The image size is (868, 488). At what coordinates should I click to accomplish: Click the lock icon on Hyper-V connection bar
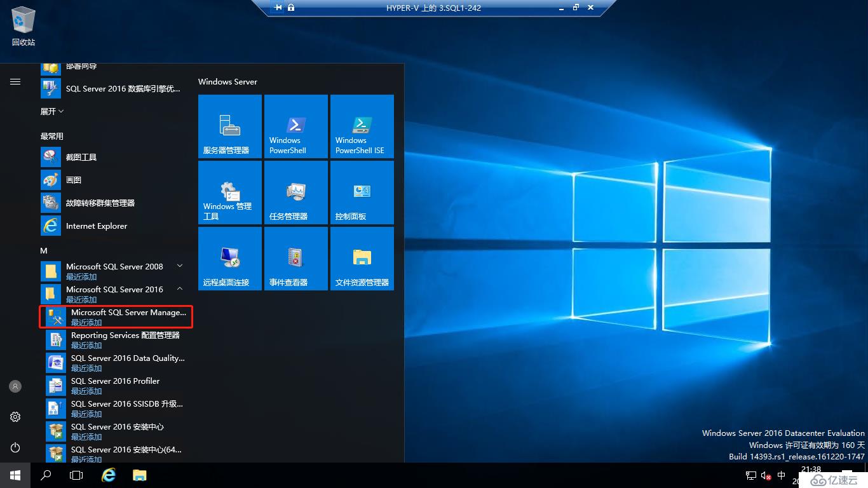[290, 8]
